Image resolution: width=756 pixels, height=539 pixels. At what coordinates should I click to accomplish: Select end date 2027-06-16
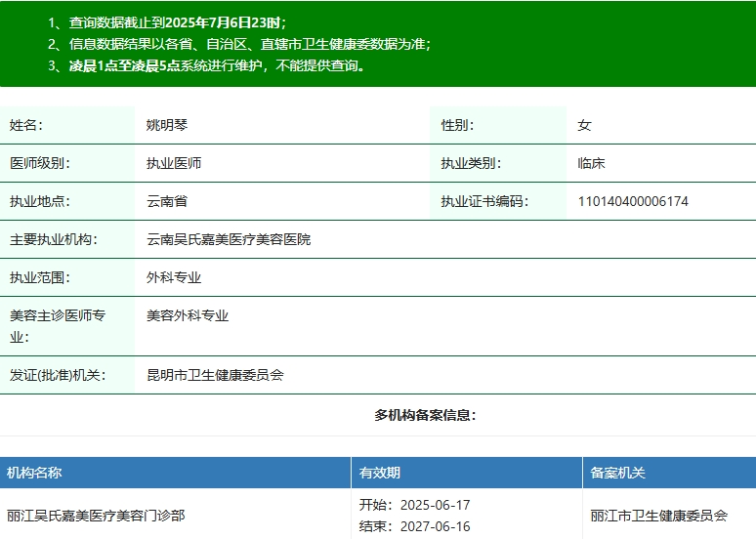436,526
